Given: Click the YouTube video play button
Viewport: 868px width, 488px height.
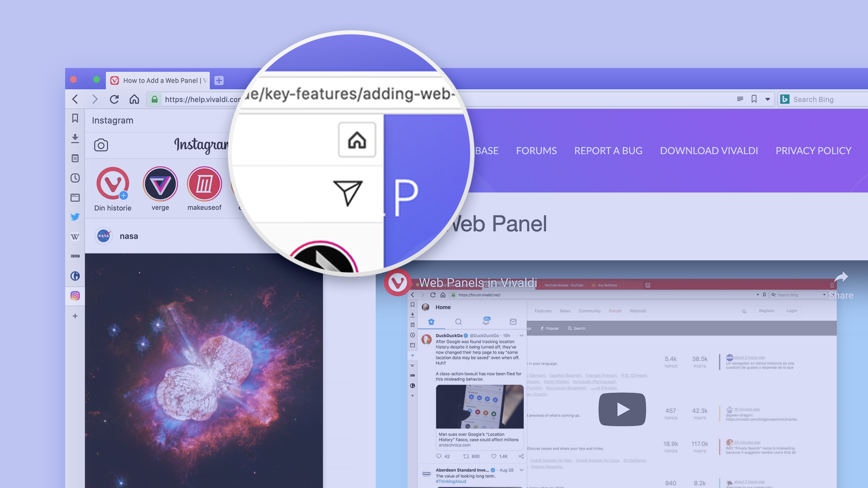Looking at the screenshot, I should pos(623,409).
